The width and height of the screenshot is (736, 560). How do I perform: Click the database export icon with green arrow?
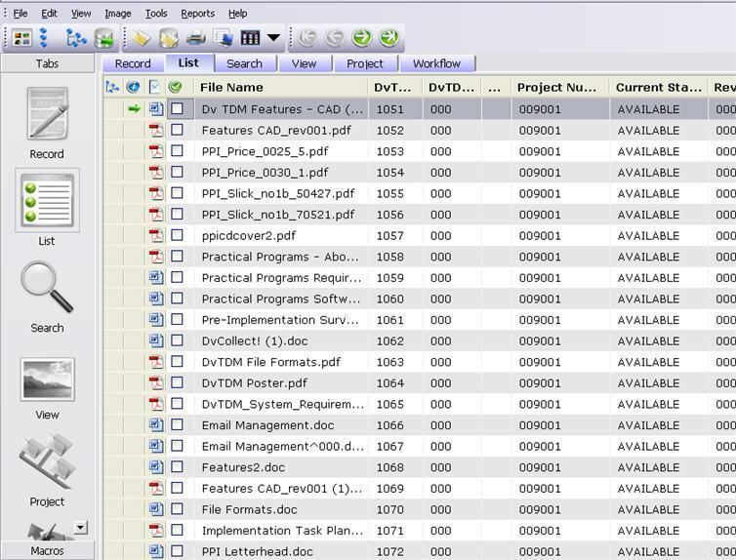(x=103, y=38)
